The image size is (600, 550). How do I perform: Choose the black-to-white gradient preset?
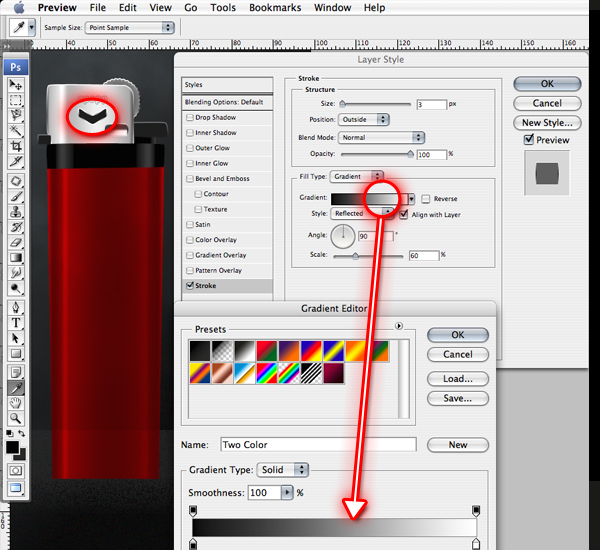243,351
